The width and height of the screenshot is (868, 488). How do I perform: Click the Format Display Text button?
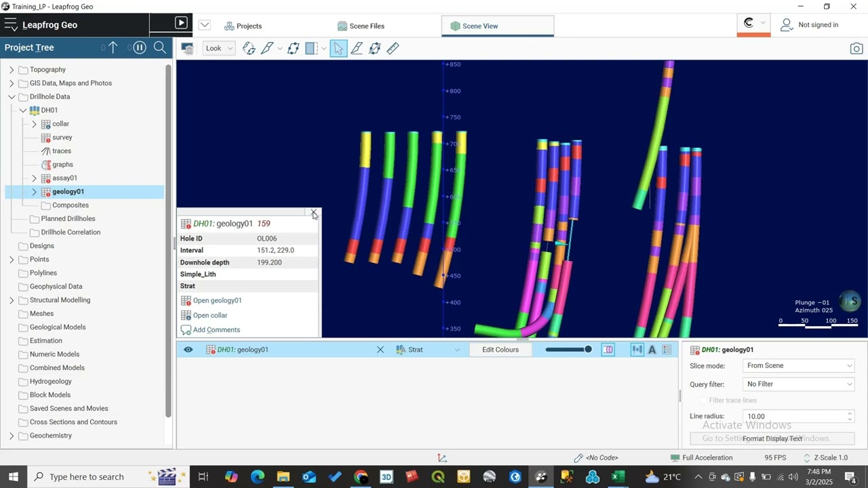[772, 439]
